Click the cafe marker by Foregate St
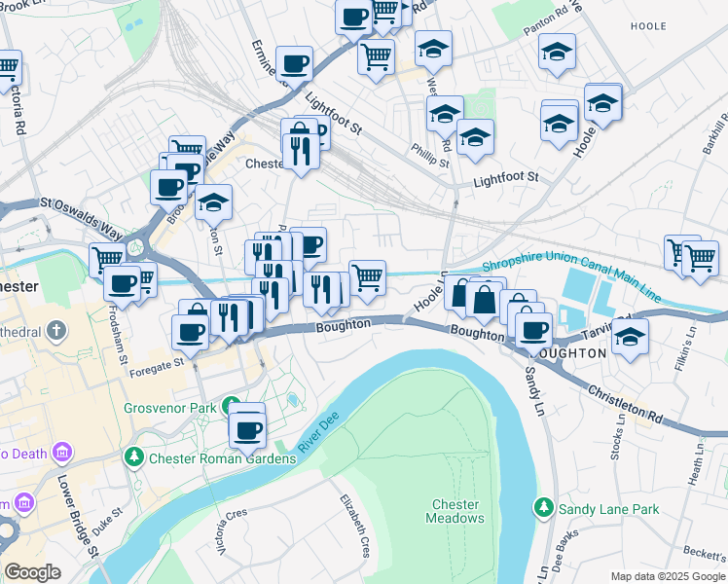Image resolution: width=728 pixels, height=584 pixels. 191,334
